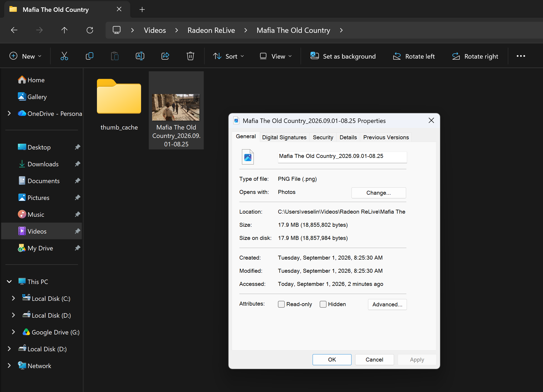Expand the Network tree node

9,365
